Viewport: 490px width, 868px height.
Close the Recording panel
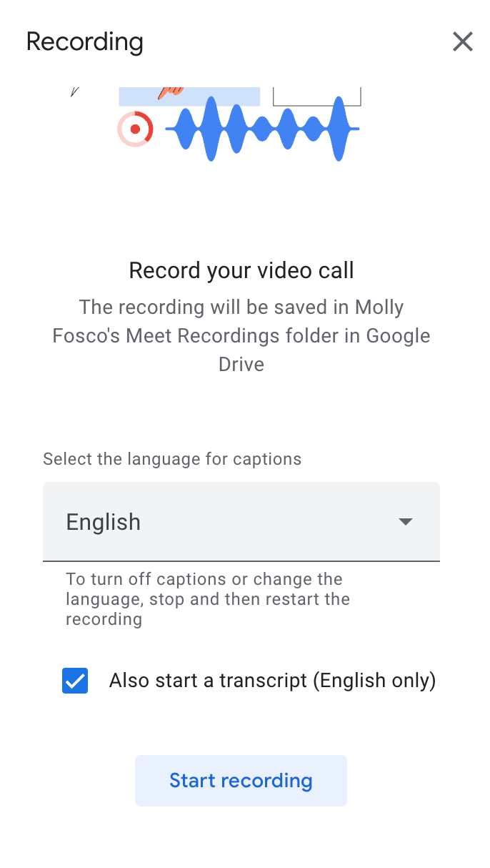tap(463, 42)
